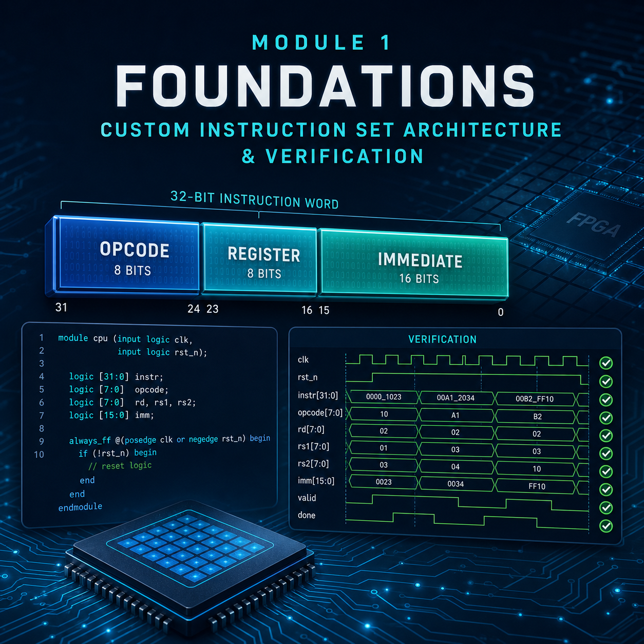Click bit index 15 under the instruction word
Viewport: 644px width, 644px height.
pyautogui.click(x=324, y=310)
